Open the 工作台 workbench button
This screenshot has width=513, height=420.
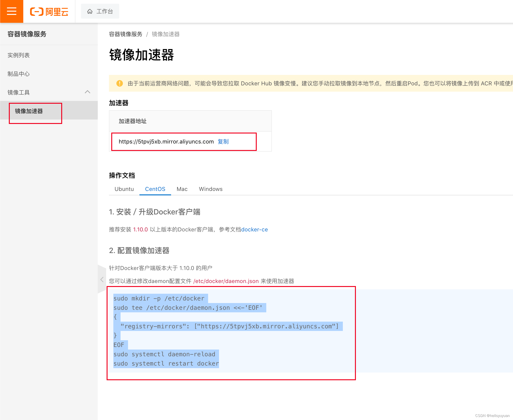click(x=100, y=11)
